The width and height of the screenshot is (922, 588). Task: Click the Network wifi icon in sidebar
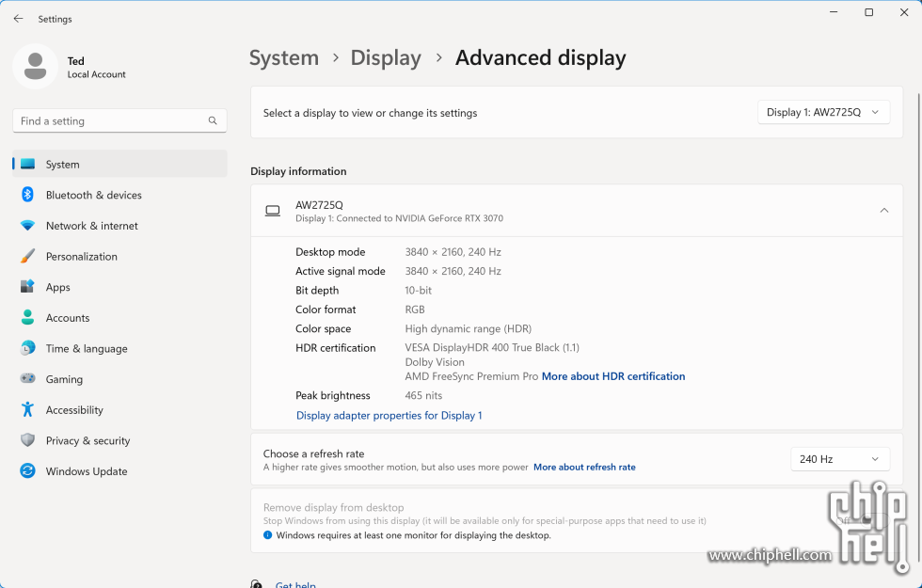coord(27,225)
